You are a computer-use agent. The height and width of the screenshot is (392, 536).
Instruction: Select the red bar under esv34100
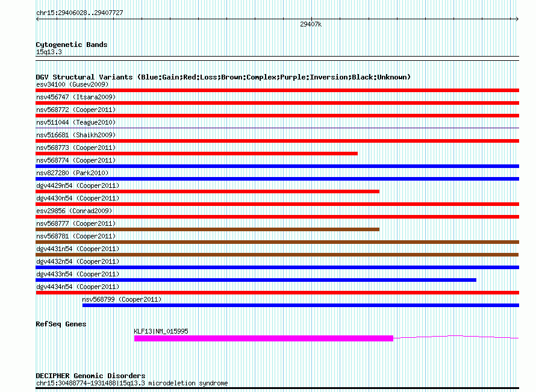pos(277,90)
